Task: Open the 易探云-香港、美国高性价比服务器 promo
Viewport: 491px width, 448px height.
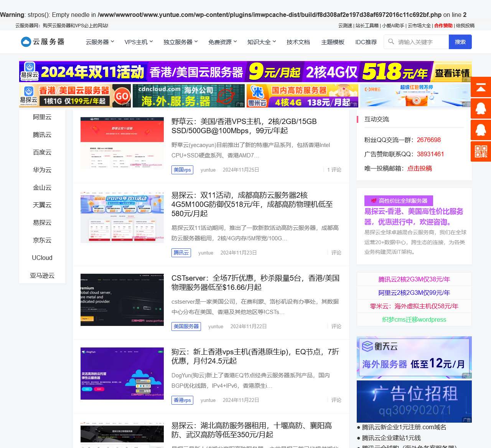Action: point(414,217)
